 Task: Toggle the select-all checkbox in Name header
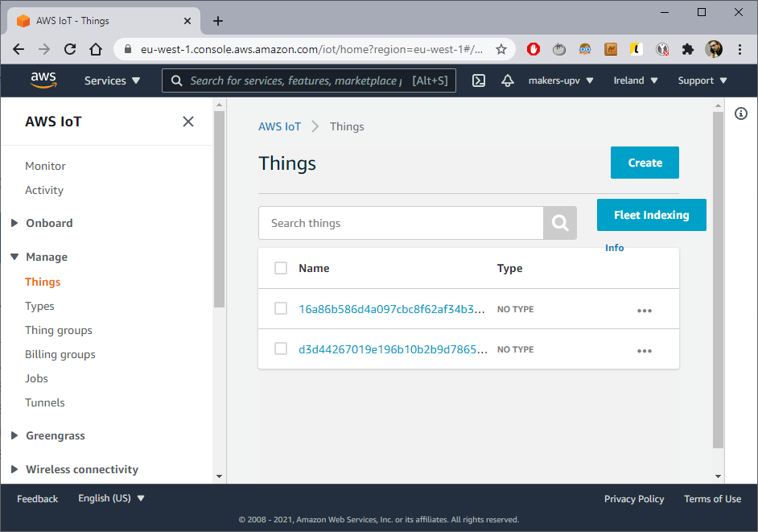coord(281,268)
